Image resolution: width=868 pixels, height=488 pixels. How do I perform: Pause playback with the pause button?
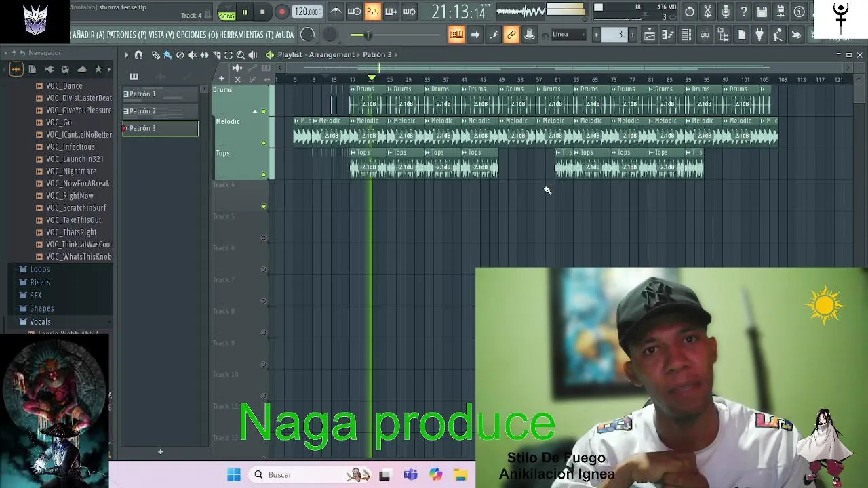(244, 12)
